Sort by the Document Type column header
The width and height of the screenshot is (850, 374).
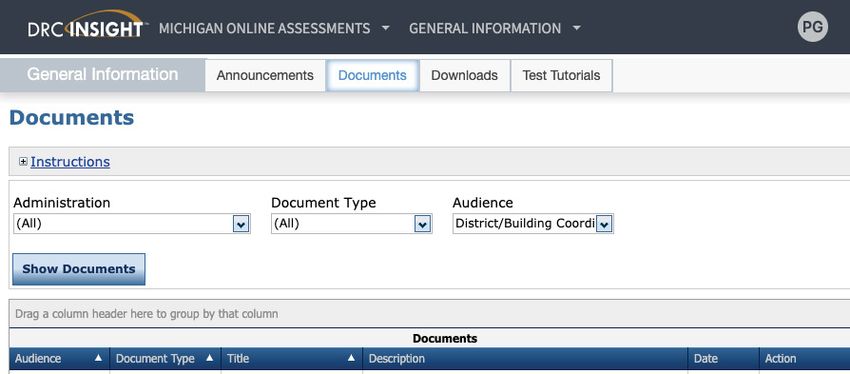165,358
